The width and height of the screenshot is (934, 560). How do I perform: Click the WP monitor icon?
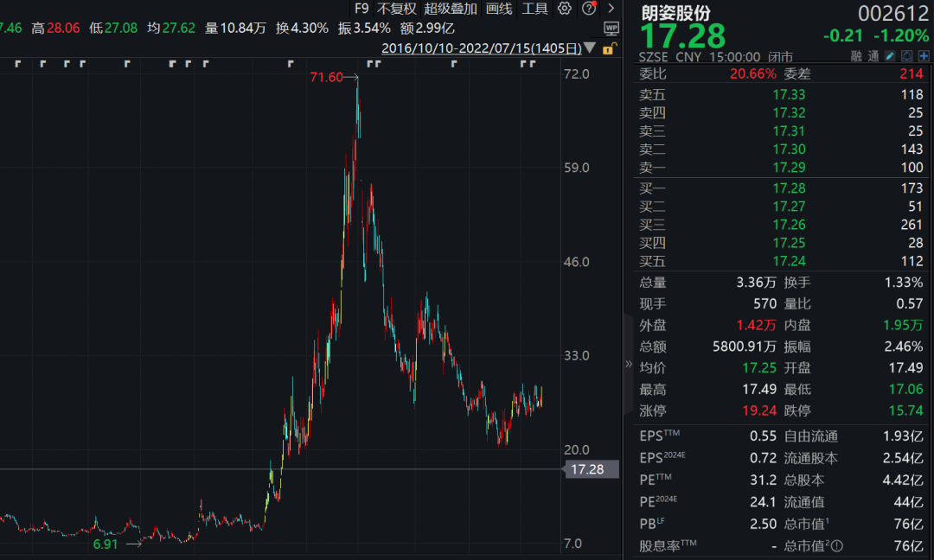tap(611, 28)
